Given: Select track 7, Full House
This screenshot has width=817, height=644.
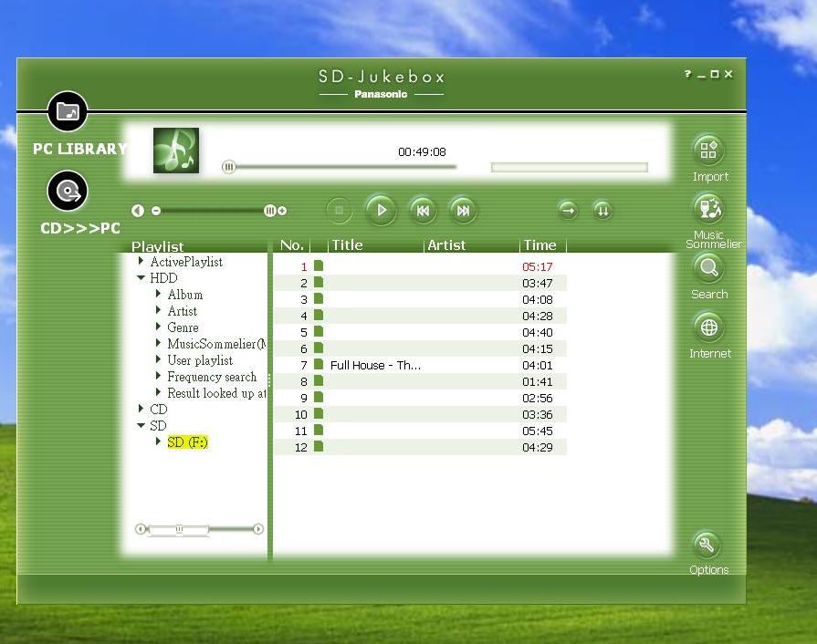Looking at the screenshot, I should 374,365.
